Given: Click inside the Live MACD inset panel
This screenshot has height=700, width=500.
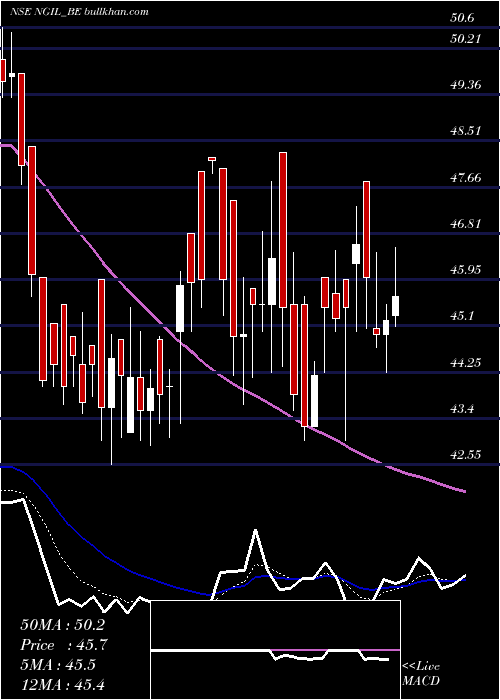Looking at the screenshot, I should pos(275,650).
